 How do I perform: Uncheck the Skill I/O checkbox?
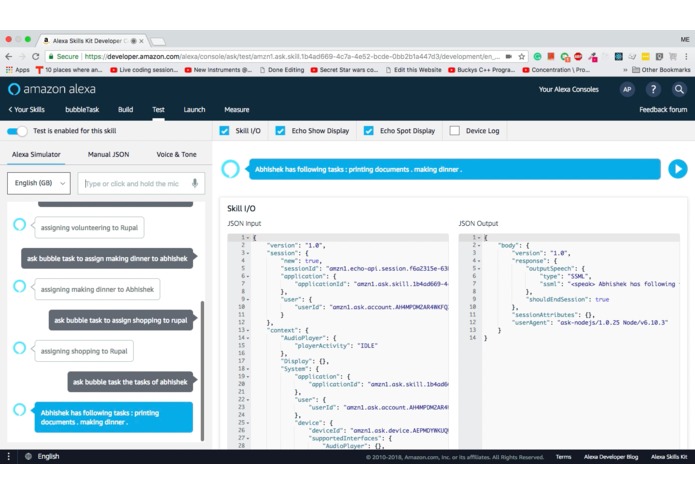[224, 131]
